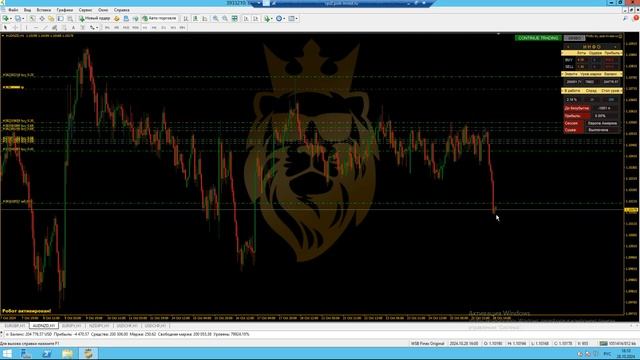Click the grey button beside CONTINUE TRADING

pyautogui.click(x=574, y=38)
